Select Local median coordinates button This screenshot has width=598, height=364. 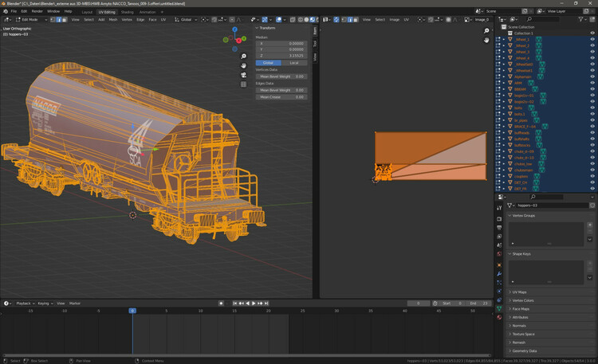point(294,63)
